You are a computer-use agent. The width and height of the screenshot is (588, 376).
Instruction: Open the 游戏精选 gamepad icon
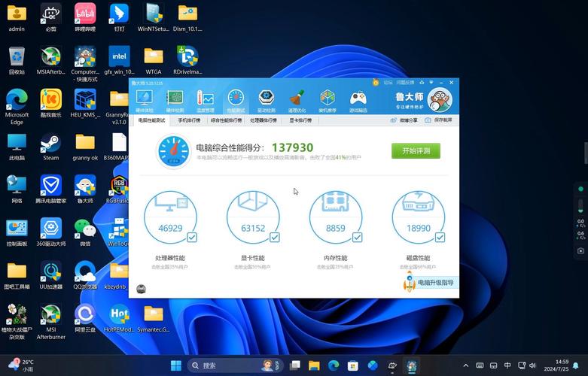(x=358, y=100)
